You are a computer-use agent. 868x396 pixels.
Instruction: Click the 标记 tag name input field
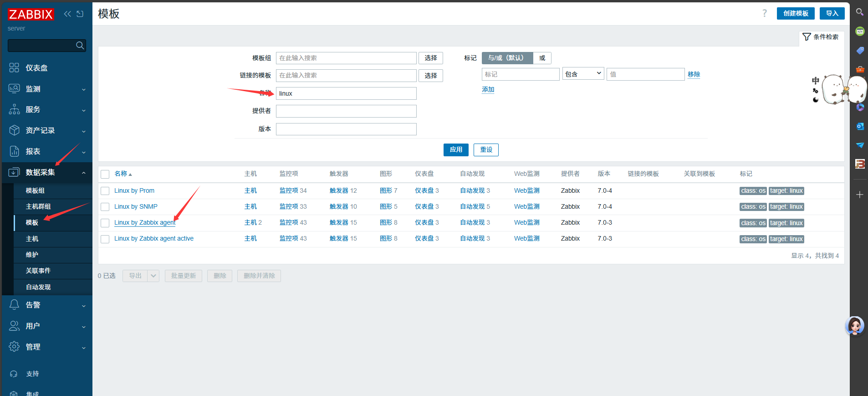(x=521, y=74)
